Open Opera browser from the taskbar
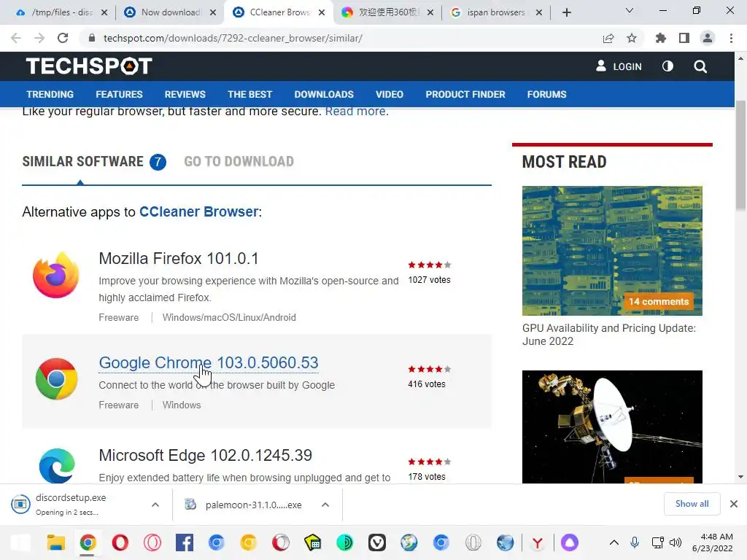Image resolution: width=747 pixels, height=560 pixels. (120, 542)
